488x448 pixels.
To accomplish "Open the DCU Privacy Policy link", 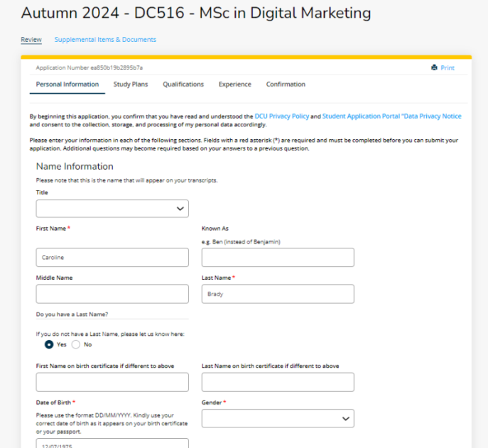I will [281, 116].
